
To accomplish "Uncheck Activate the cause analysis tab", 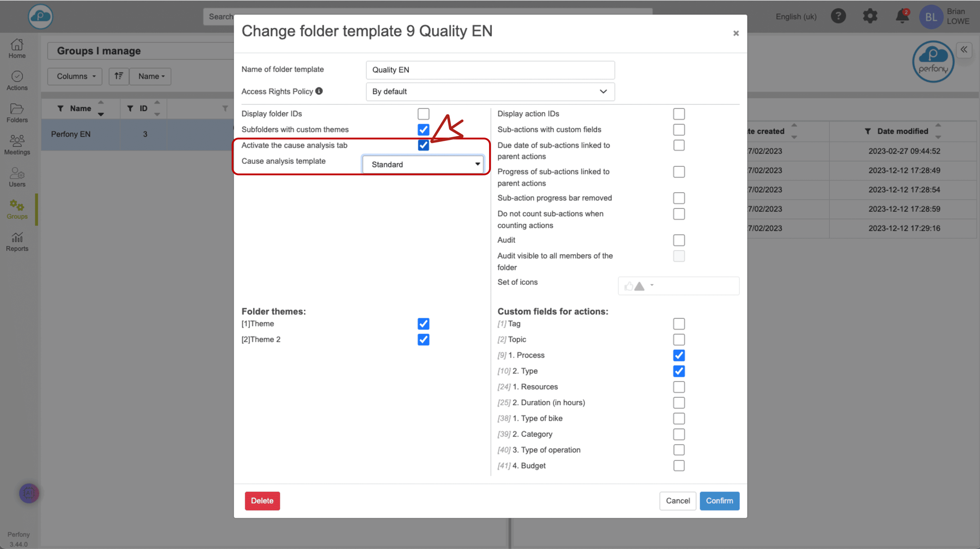I will 423,145.
